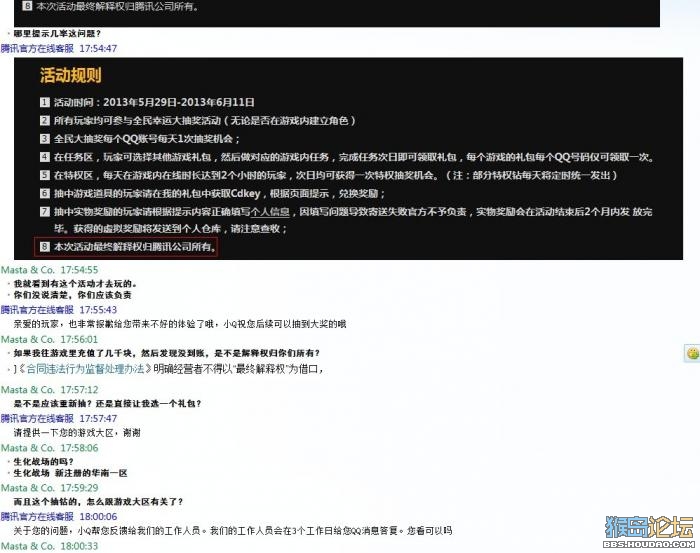Click rule 5 beginning 在特权区

coord(329,175)
